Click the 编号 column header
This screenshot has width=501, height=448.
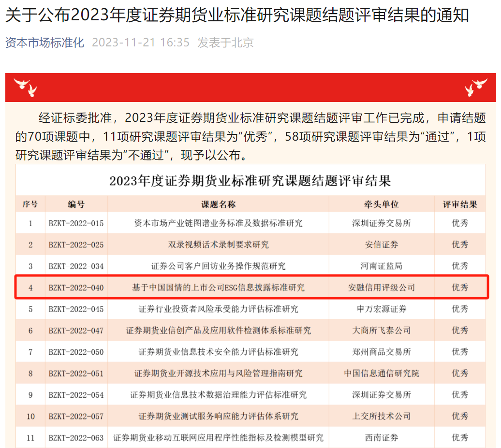click(76, 204)
